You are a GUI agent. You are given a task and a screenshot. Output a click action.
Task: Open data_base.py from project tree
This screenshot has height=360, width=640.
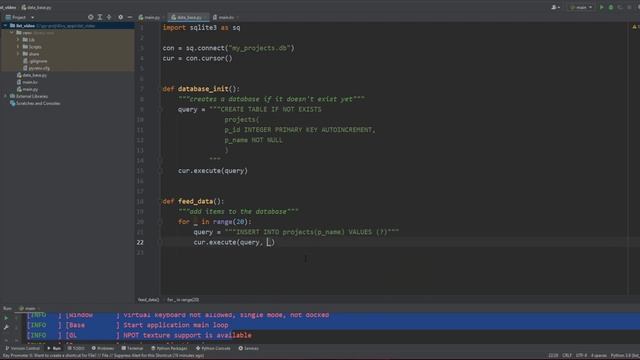pos(32,75)
